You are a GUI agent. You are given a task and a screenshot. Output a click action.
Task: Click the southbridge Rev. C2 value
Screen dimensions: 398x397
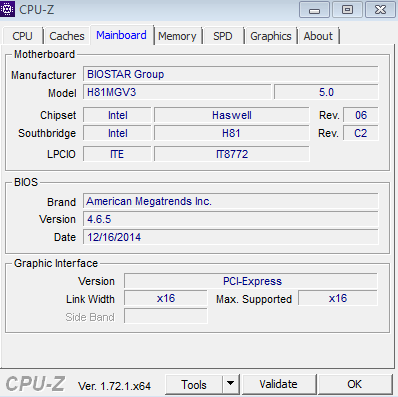[361, 133]
